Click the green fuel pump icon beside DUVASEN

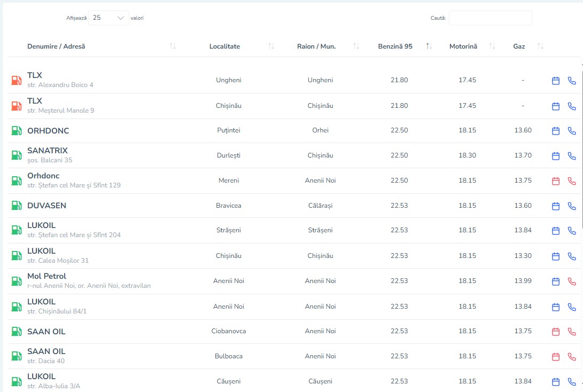tap(16, 206)
